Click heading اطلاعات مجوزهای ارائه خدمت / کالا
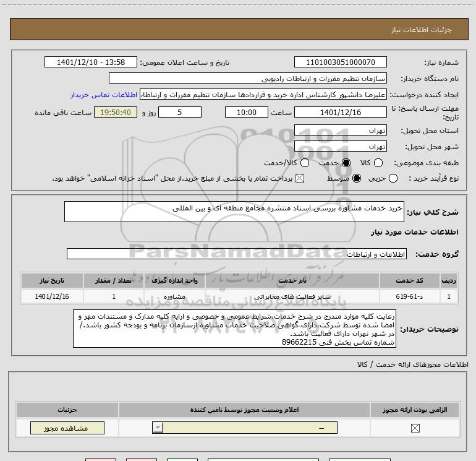The height and width of the screenshot is (461, 476). tap(412, 364)
